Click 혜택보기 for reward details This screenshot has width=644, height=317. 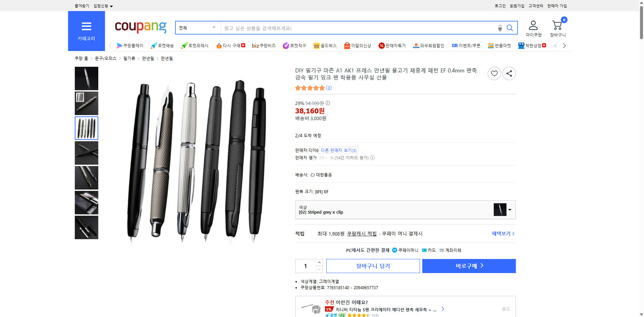501,233
